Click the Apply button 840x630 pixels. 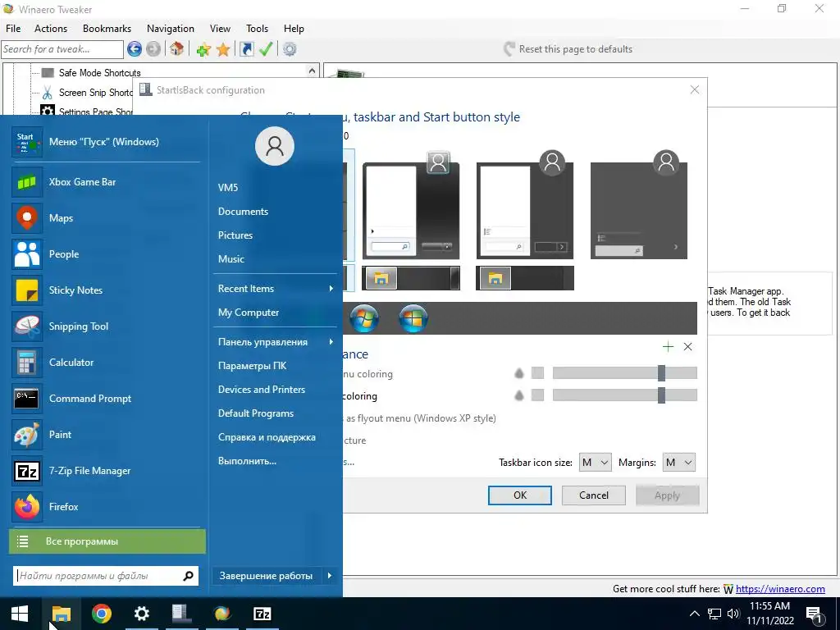point(667,495)
